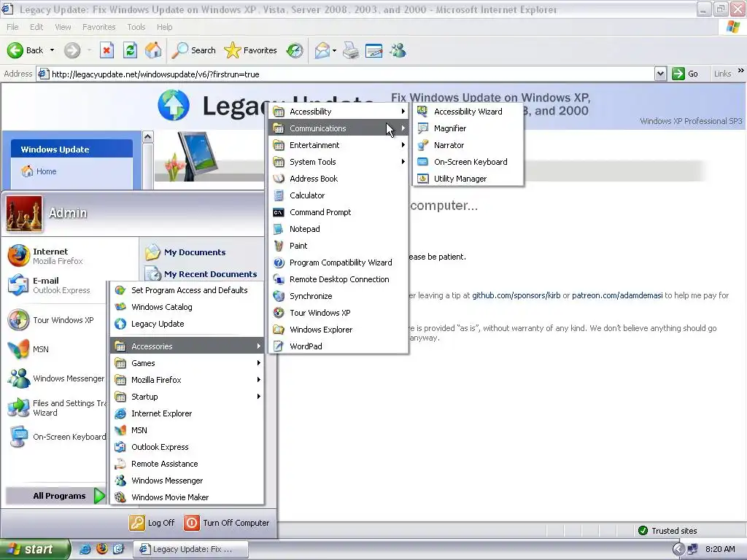Open Command Prompt from Accessories
The height and width of the screenshot is (560, 747).
(x=338, y=212)
